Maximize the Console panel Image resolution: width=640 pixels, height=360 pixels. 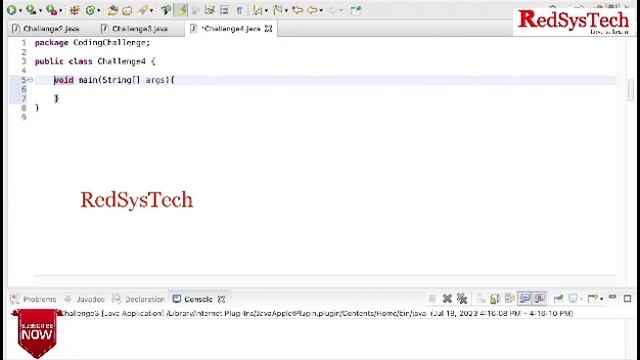(x=627, y=299)
